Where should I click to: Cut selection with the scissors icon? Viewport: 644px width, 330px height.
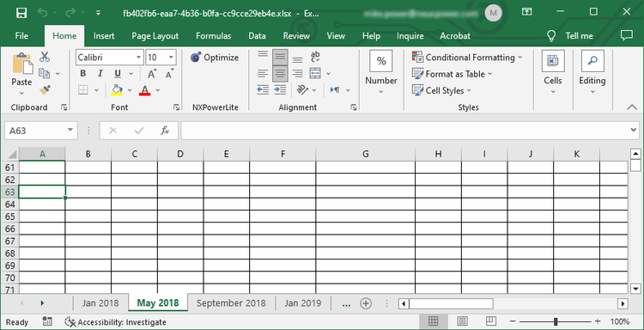click(x=45, y=57)
